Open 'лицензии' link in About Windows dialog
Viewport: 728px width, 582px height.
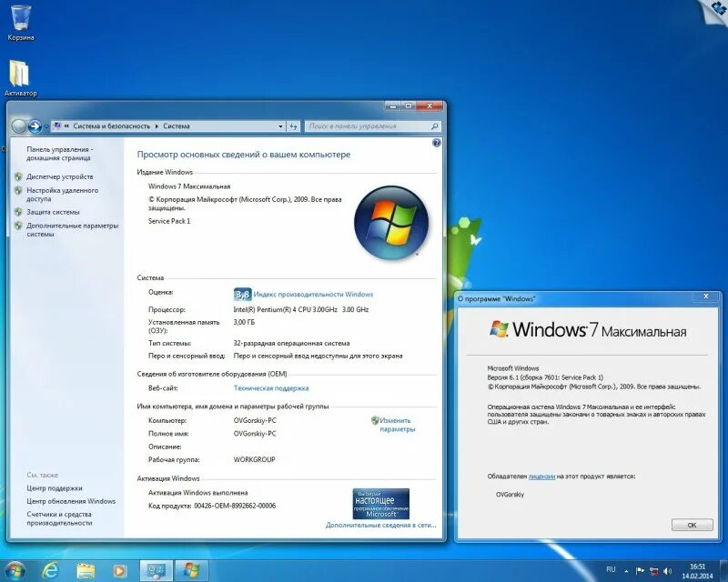tap(541, 477)
